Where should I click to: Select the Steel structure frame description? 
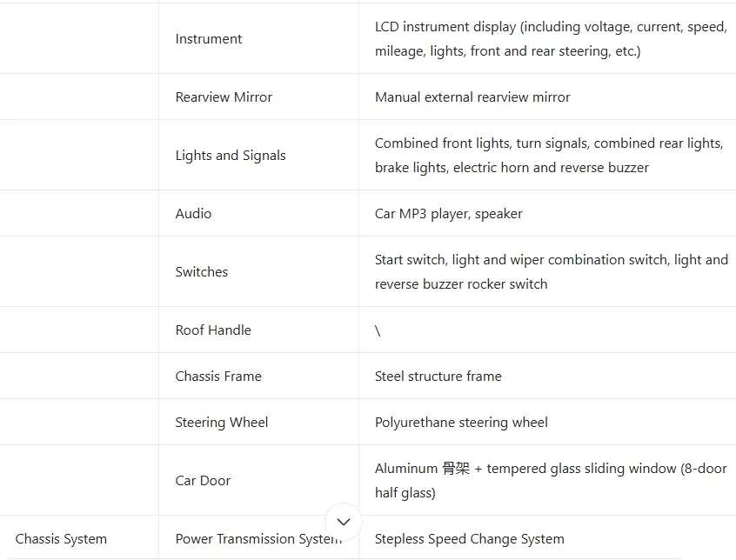click(x=438, y=376)
